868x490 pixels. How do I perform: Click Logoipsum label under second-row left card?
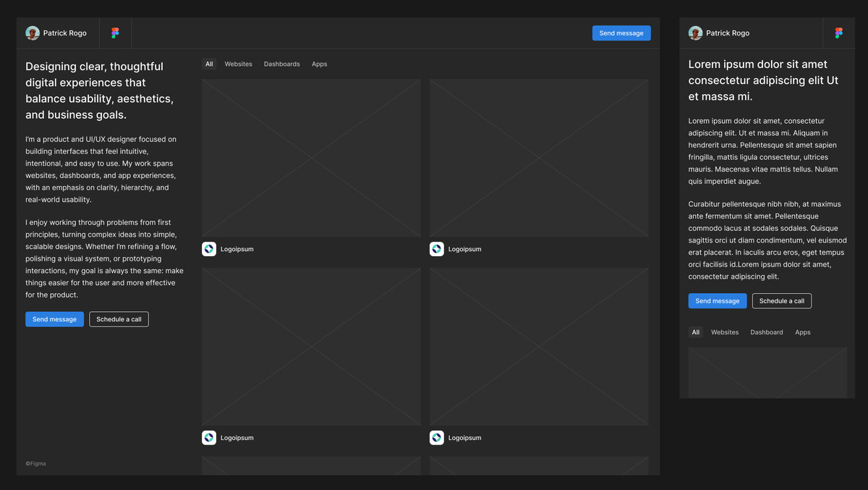237,438
